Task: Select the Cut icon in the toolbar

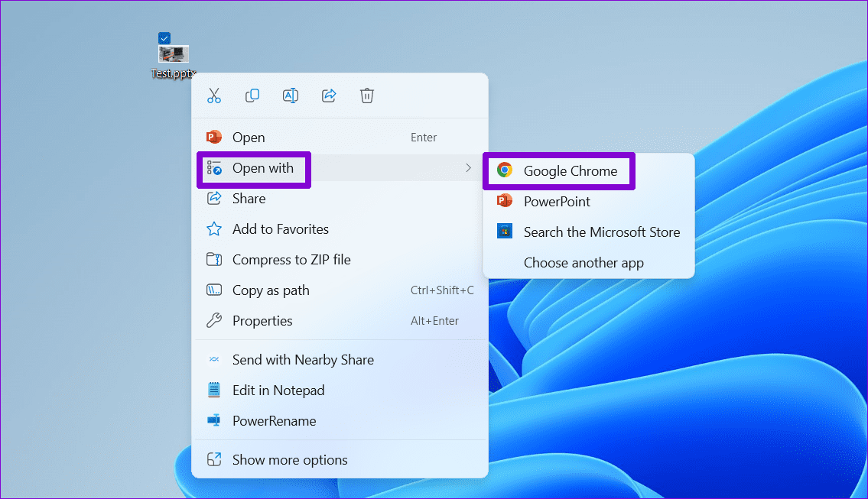Action: 214,95
